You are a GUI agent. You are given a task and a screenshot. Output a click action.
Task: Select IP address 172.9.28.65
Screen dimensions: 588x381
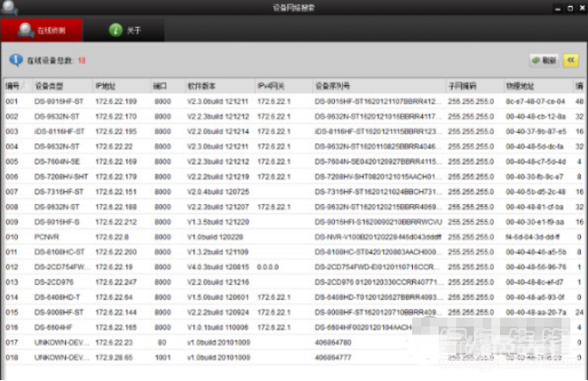pos(114,357)
